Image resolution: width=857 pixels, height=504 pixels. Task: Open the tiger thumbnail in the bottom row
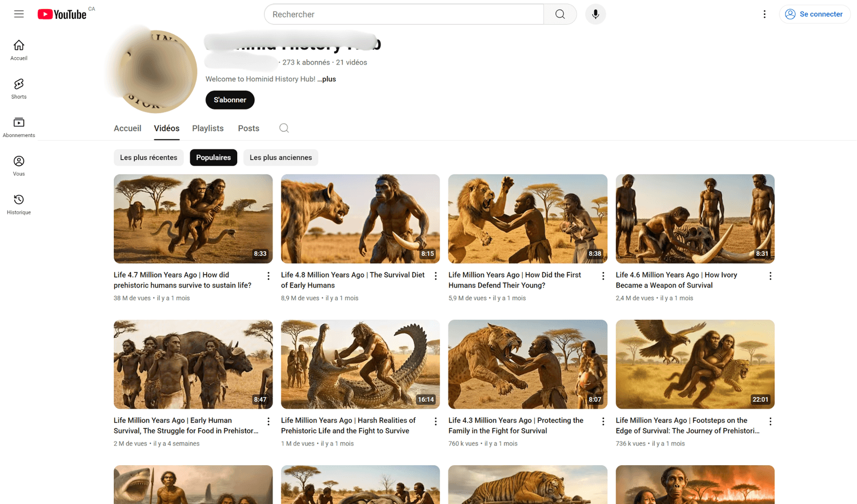click(528, 485)
